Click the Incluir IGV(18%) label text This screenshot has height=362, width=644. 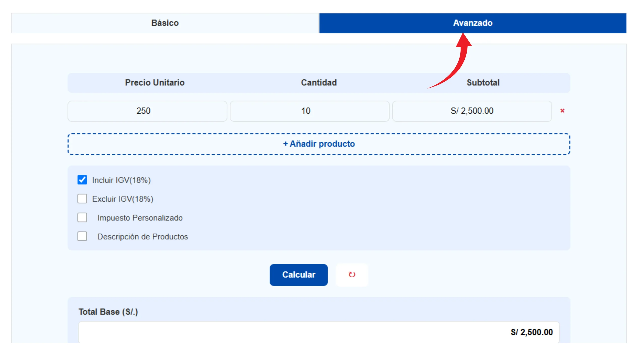[x=121, y=180]
